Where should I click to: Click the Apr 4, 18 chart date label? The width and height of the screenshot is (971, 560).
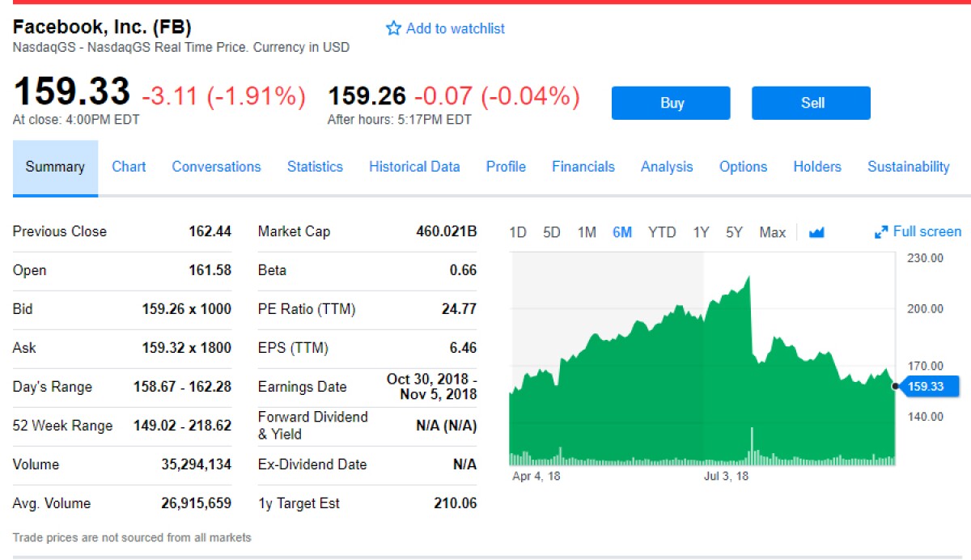click(536, 476)
